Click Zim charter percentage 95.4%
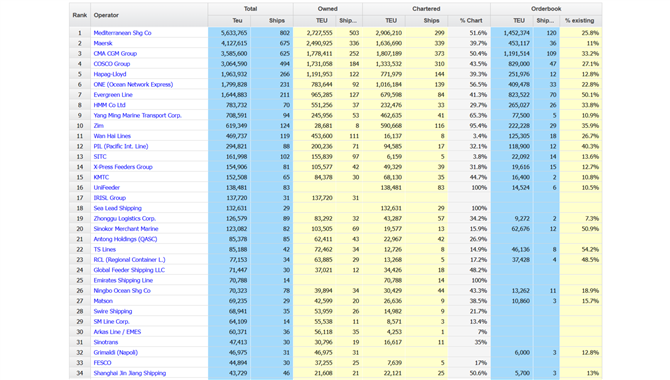 pos(478,126)
